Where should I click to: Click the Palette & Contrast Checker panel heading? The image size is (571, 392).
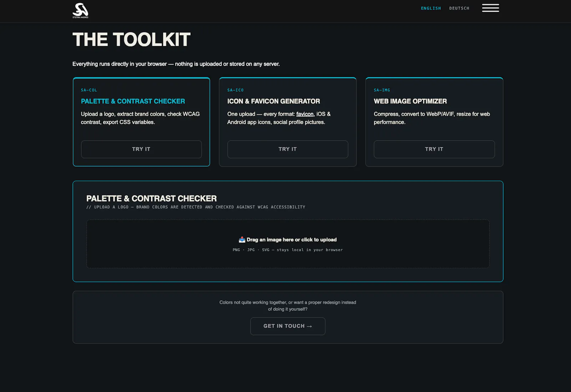click(x=151, y=199)
